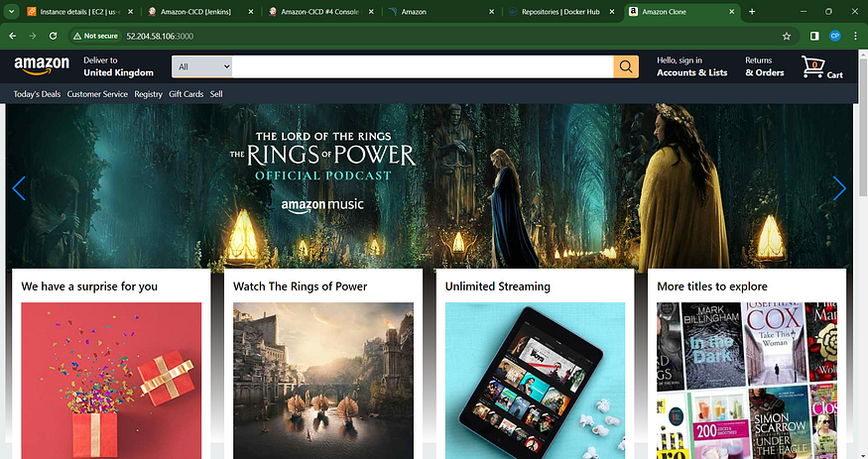868x459 pixels.
Task: Open Today's Deals link
Action: [37, 94]
